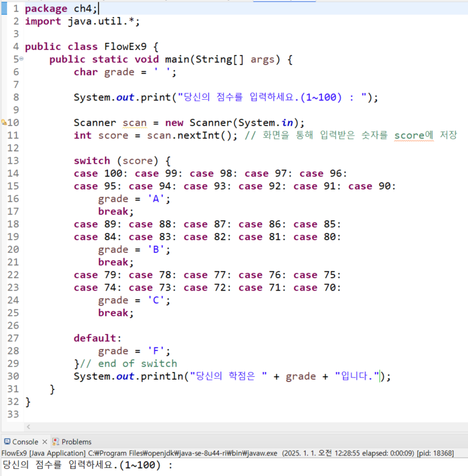Click the 'break;' statement on line 21
The image size is (468, 476).
pyautogui.click(x=116, y=262)
